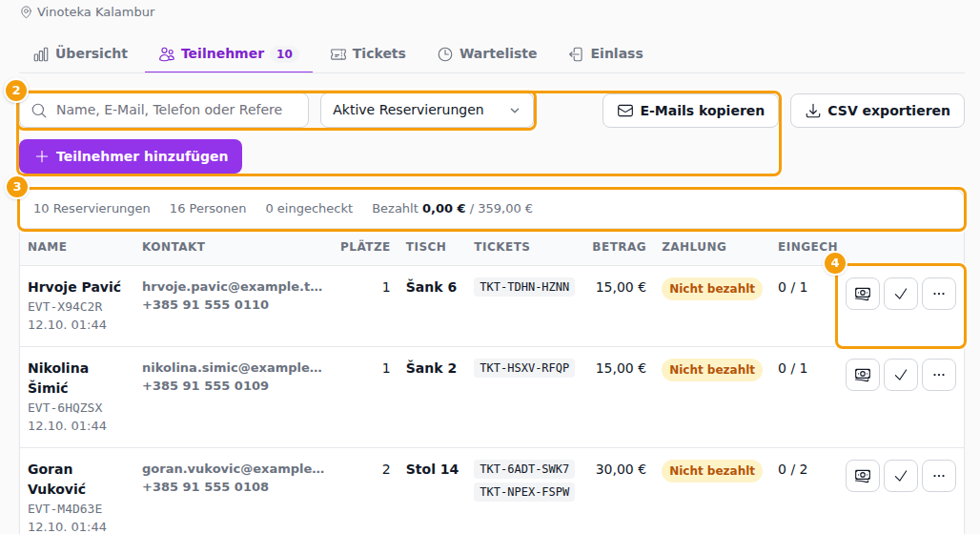
Task: Click Nicht bezahlt badge for Nikolina Šimić
Action: point(712,370)
